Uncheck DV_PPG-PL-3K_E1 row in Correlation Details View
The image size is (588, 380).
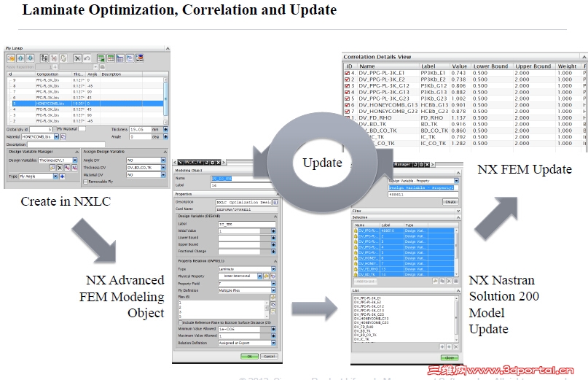pyautogui.click(x=348, y=73)
